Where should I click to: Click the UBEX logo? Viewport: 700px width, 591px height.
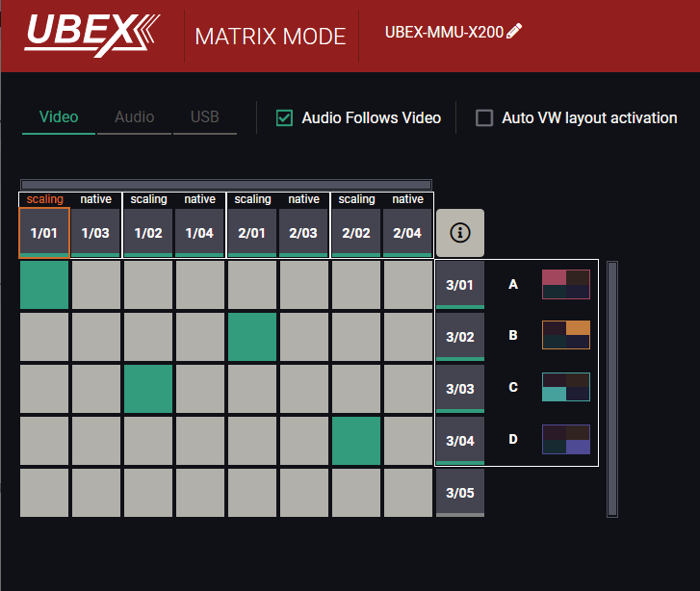tap(92, 36)
